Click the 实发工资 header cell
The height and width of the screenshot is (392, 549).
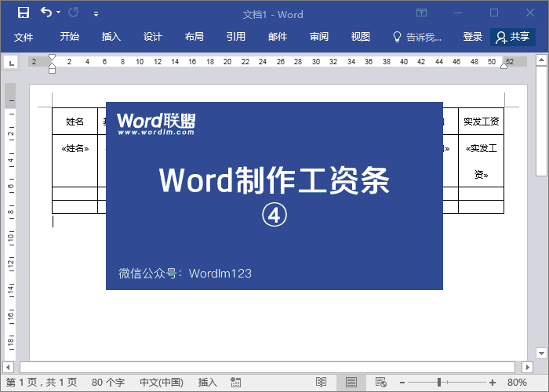point(481,122)
